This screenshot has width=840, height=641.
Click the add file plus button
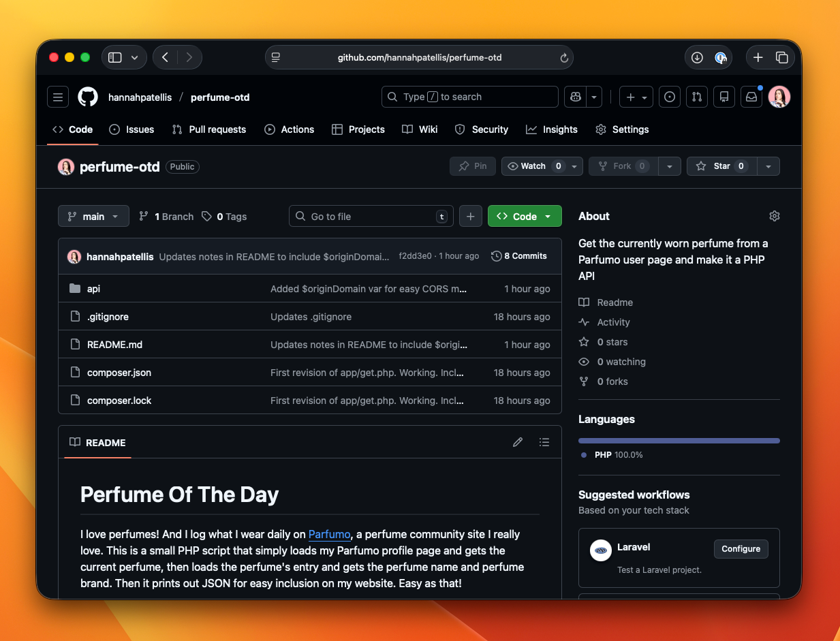tap(471, 216)
